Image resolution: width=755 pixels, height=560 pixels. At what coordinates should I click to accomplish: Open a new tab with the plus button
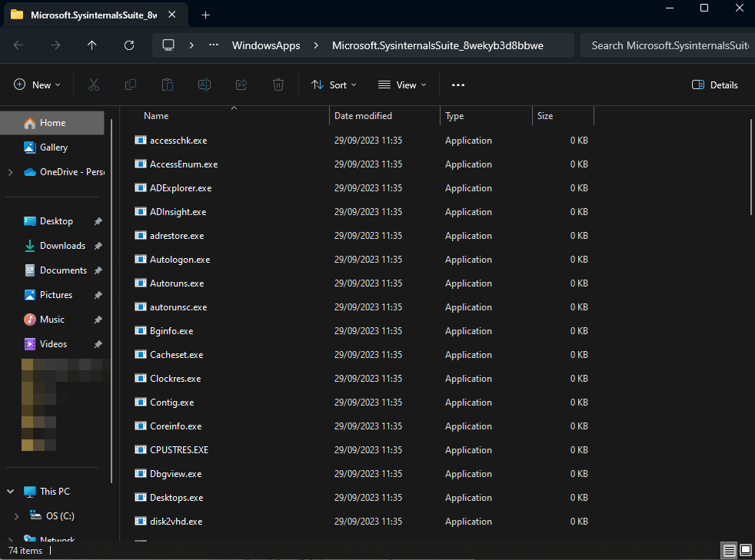[205, 15]
